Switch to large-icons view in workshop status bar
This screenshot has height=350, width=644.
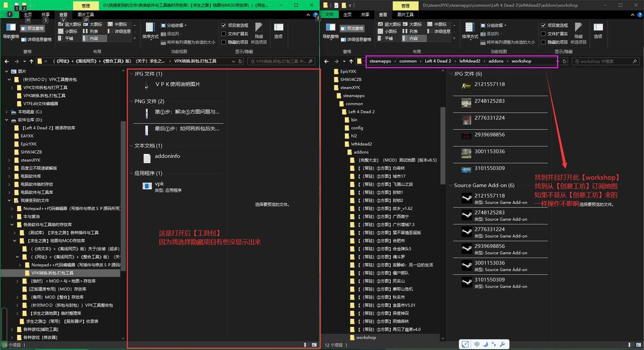(x=638, y=345)
